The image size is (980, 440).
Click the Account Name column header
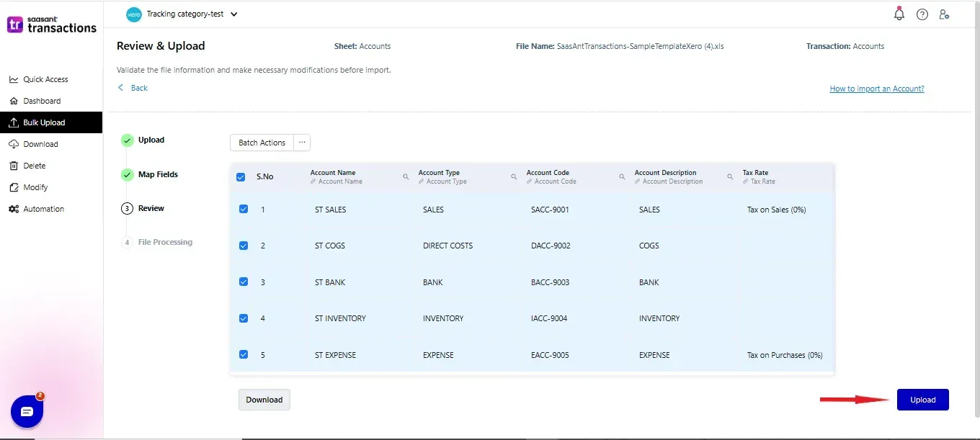coord(333,173)
